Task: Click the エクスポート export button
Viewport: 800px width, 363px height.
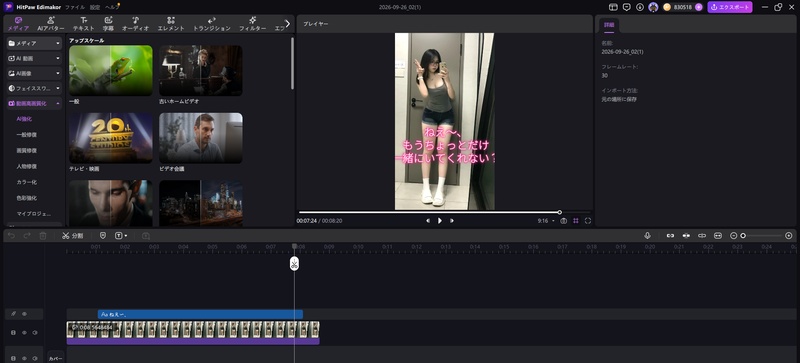Action: [730, 7]
